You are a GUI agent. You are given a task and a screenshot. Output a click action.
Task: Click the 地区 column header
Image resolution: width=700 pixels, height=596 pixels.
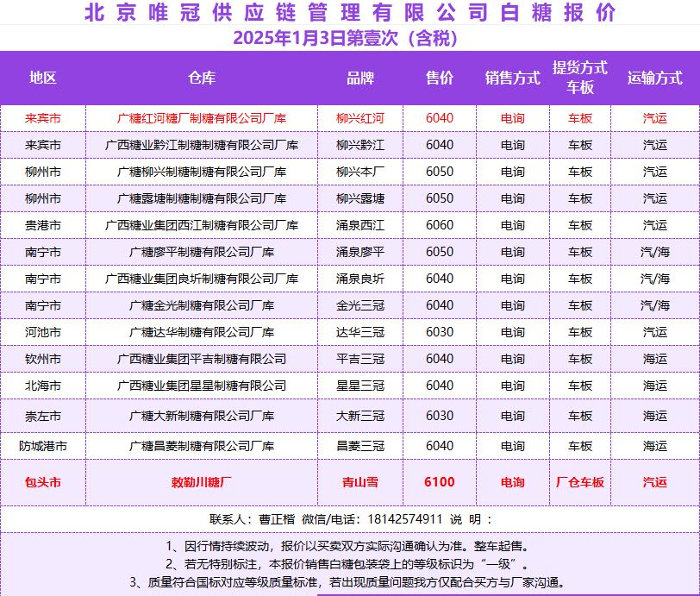click(43, 78)
